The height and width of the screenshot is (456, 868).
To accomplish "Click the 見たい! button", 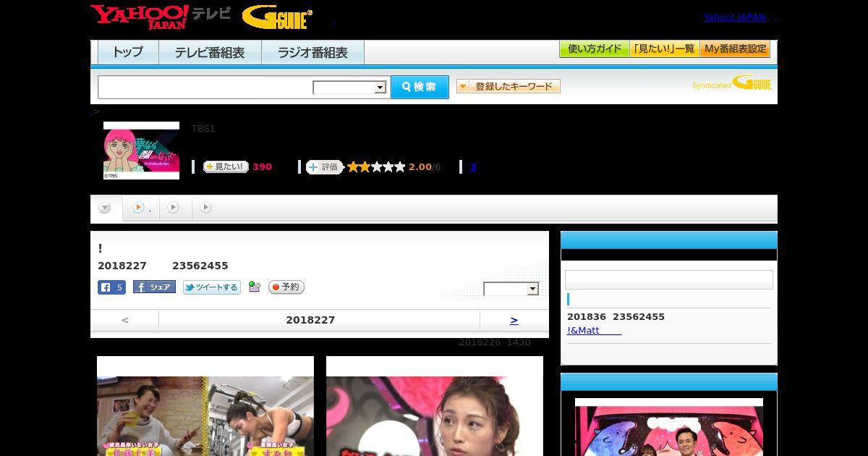I will [x=226, y=166].
